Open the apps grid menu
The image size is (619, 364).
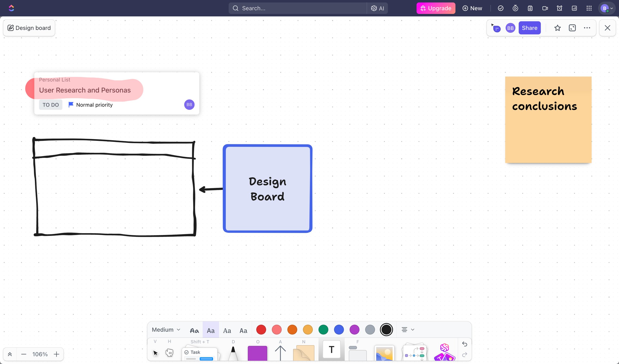pos(589,8)
